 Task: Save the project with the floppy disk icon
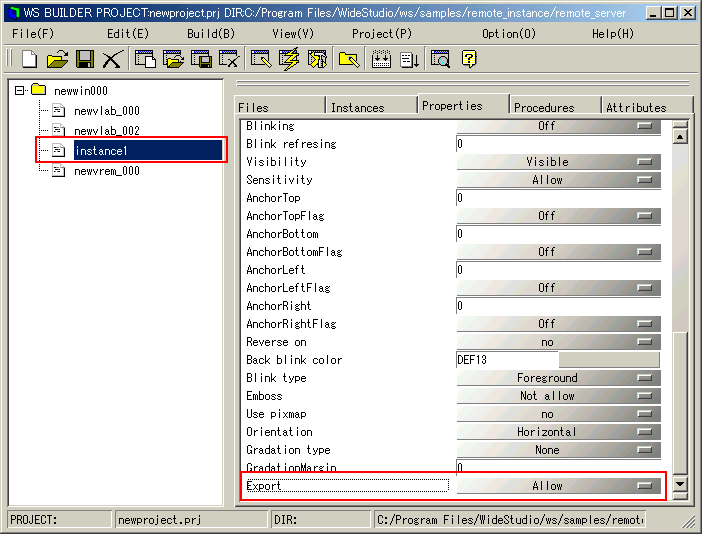[x=85, y=59]
